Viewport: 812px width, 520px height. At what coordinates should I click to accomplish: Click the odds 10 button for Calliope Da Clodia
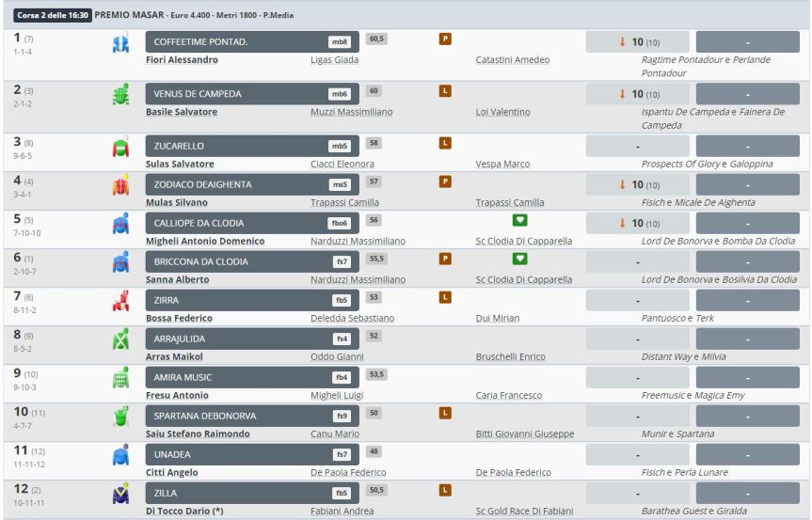coord(637,223)
